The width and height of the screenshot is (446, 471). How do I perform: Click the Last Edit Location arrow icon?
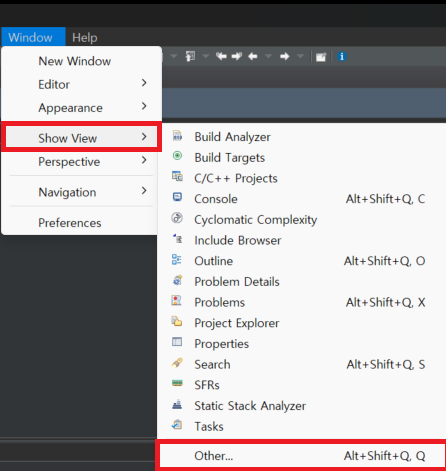tap(221, 56)
